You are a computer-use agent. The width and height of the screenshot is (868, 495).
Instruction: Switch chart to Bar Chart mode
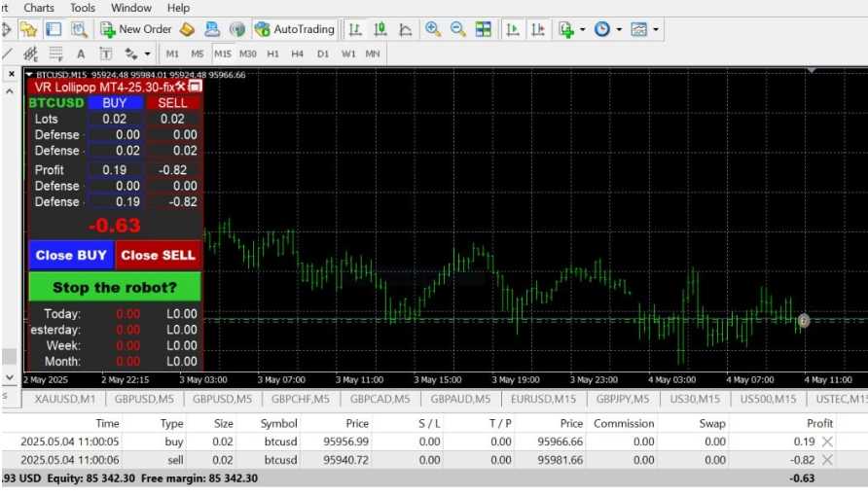355,29
